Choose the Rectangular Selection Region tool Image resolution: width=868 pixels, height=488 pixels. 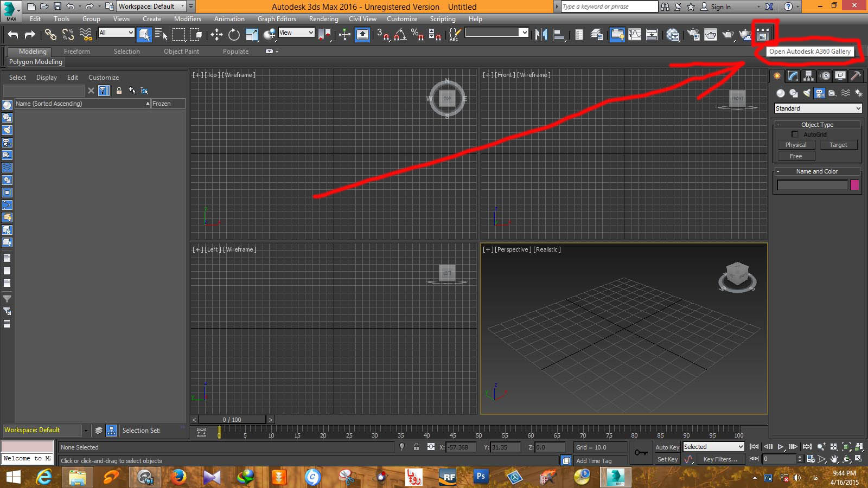(x=178, y=35)
